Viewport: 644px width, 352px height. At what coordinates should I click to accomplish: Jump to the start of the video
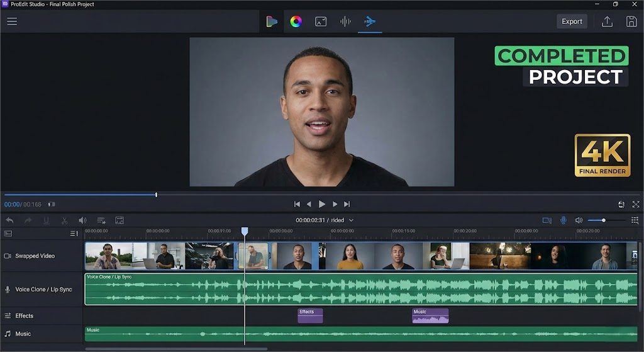click(x=297, y=204)
